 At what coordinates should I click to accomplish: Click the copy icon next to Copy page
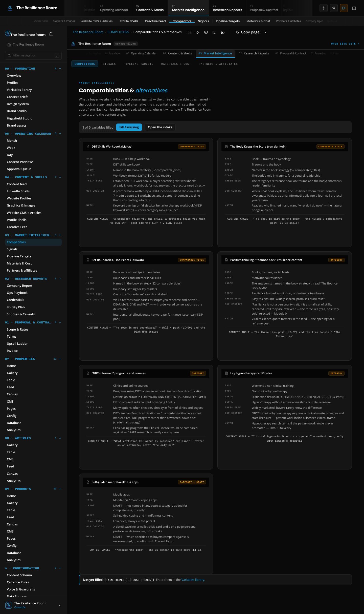tap(237, 32)
